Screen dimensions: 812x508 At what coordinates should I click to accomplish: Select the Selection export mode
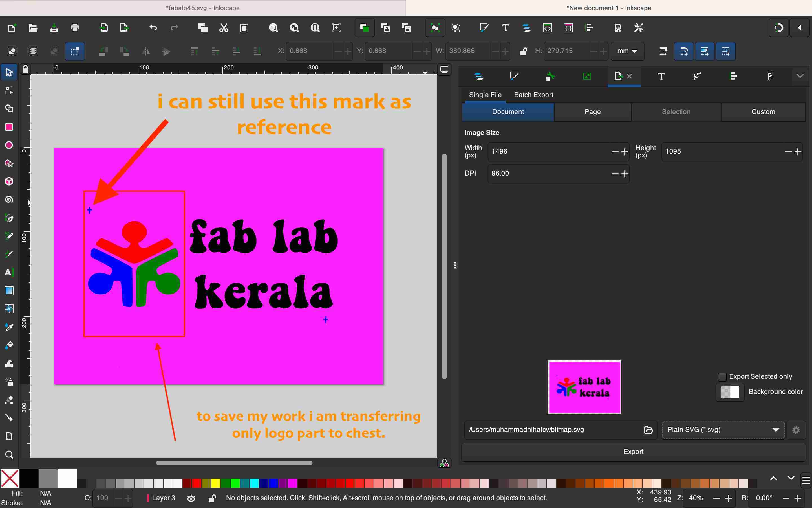coord(676,112)
